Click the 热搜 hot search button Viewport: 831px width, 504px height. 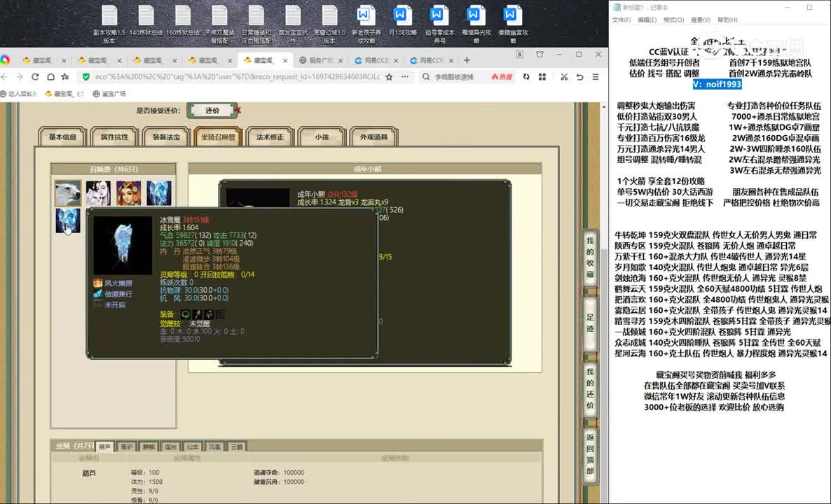coord(502,77)
